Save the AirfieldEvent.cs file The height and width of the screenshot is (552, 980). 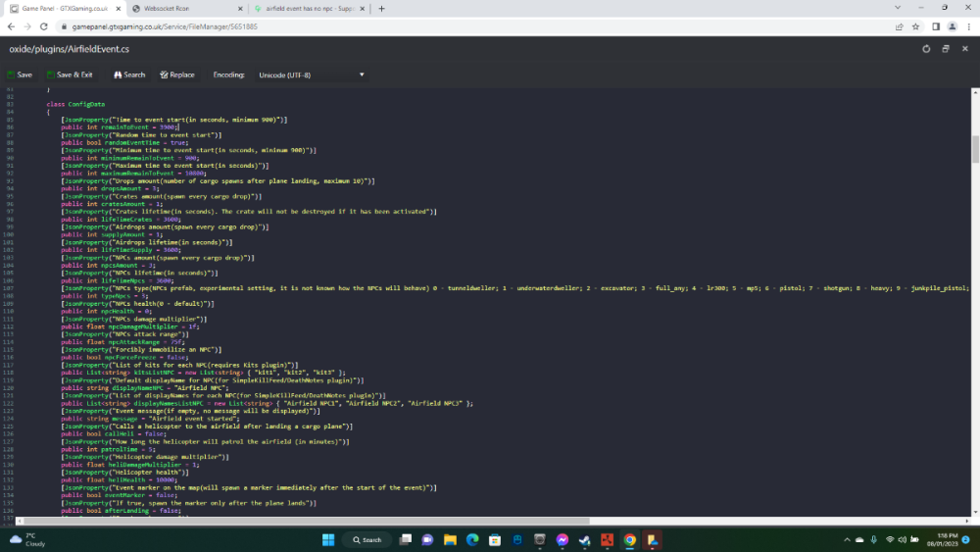click(20, 75)
